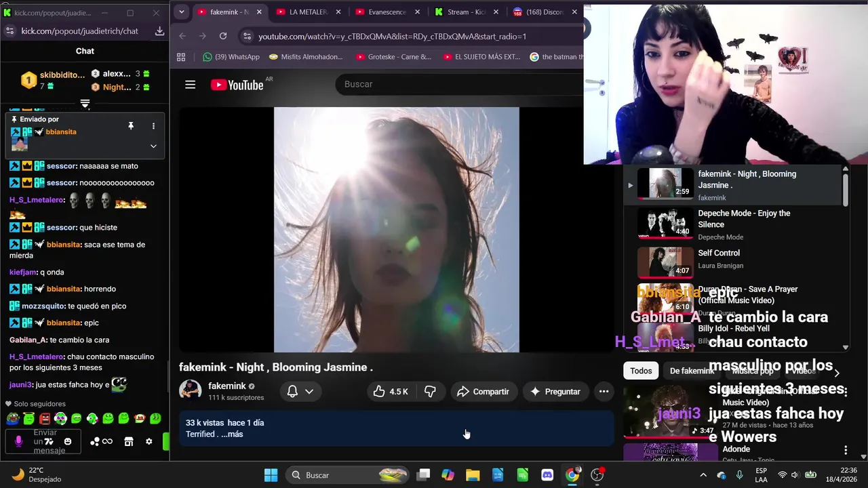The image size is (868, 488).
Task: Open Task View on the taskbar
Action: click(423, 475)
